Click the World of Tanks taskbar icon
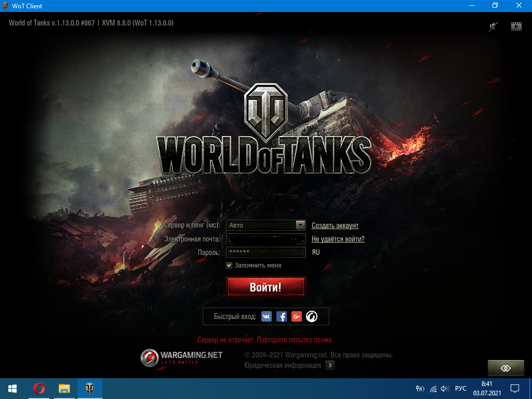532x399 pixels. coord(89,389)
